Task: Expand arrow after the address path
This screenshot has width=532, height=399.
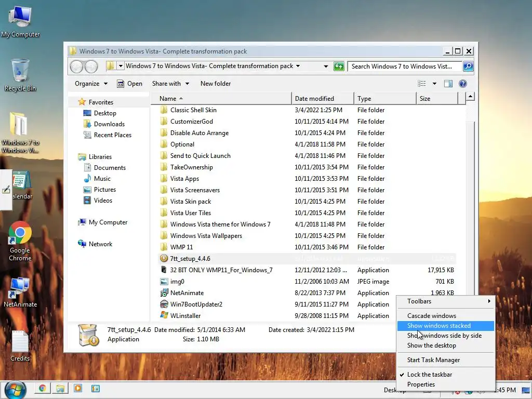Action: click(298, 66)
